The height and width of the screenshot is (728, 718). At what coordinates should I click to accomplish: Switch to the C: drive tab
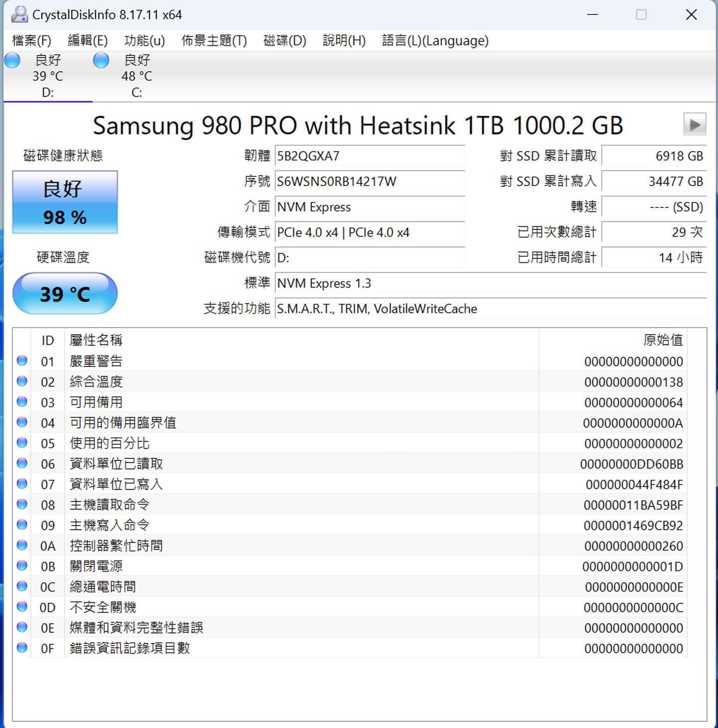click(137, 75)
